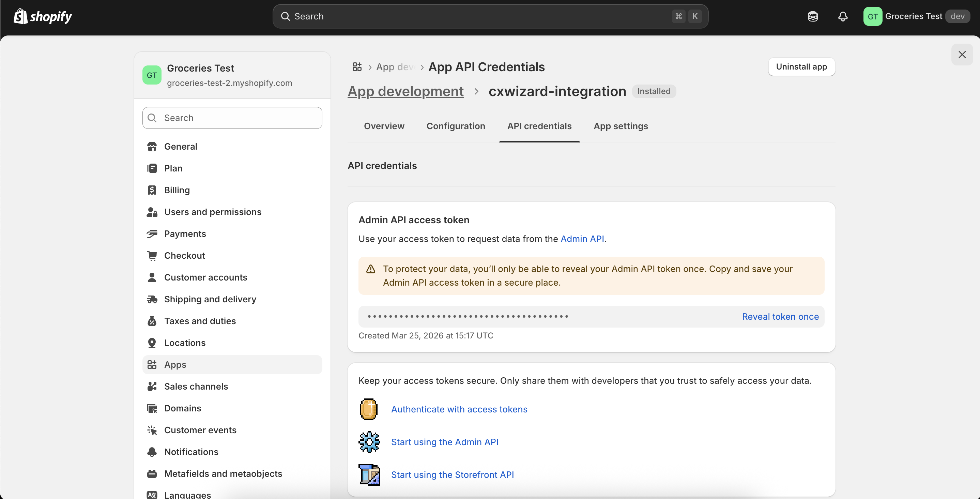Viewport: 980px width, 499px height.
Task: Click the Shipping and delivery truck icon
Action: pos(152,299)
